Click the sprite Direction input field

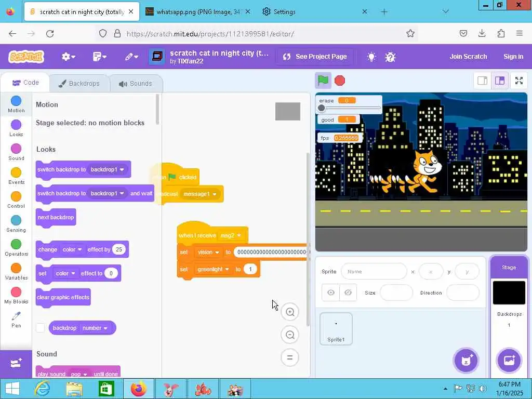[x=463, y=292]
